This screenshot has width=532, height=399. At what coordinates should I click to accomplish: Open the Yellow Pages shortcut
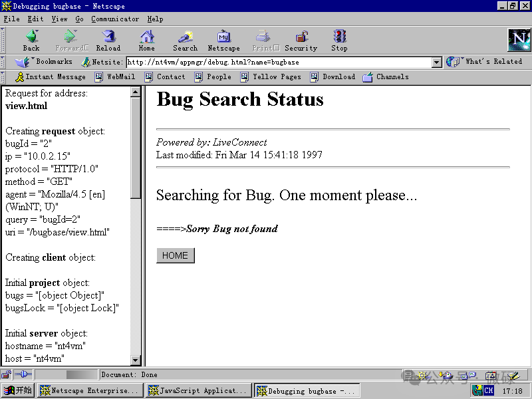pos(271,77)
